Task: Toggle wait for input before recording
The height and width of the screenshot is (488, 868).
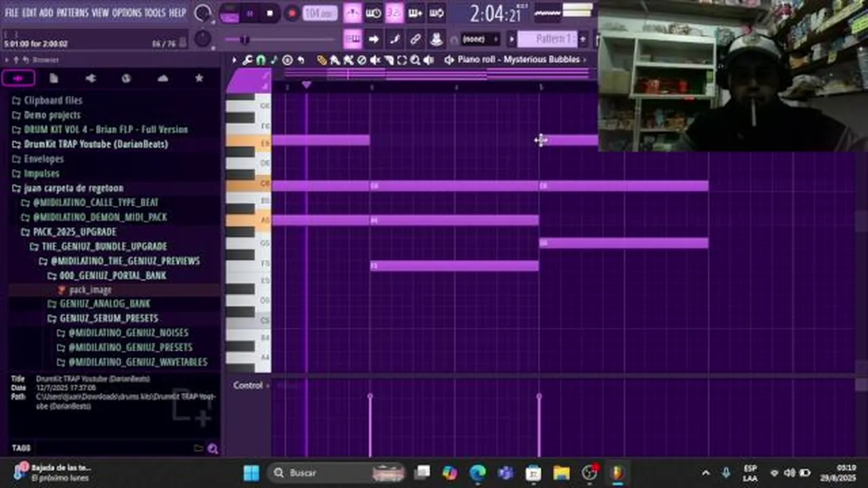Action: (374, 13)
